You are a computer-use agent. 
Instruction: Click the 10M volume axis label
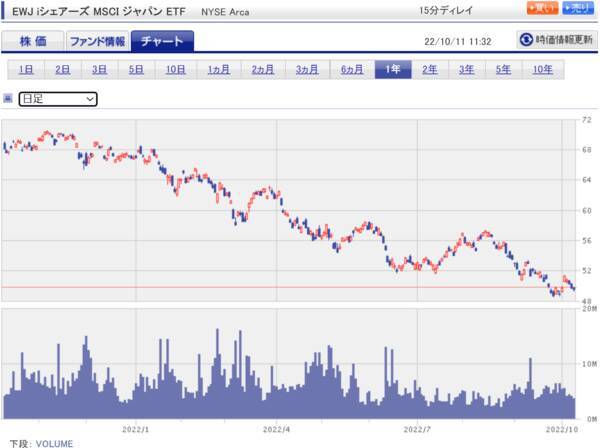(x=589, y=364)
